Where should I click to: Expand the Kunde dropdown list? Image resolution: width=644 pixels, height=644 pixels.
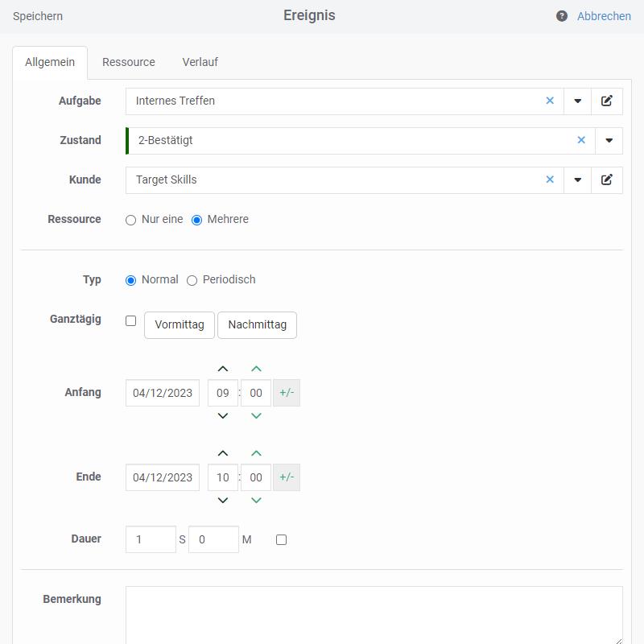coord(577,180)
